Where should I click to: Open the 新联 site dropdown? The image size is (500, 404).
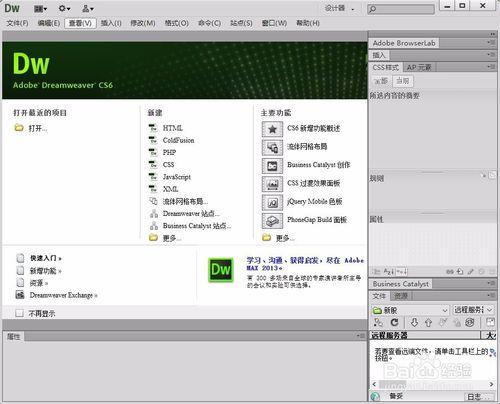click(x=410, y=310)
